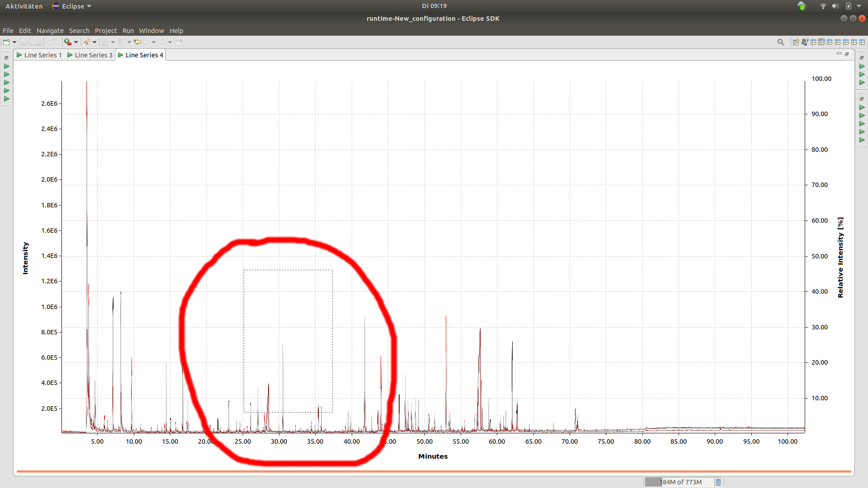Toggle the first green arrow in right sidebar
The image size is (868, 488).
(x=862, y=66)
